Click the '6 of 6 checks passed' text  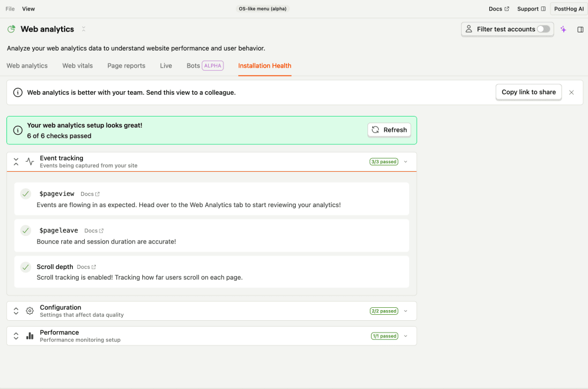[59, 136]
